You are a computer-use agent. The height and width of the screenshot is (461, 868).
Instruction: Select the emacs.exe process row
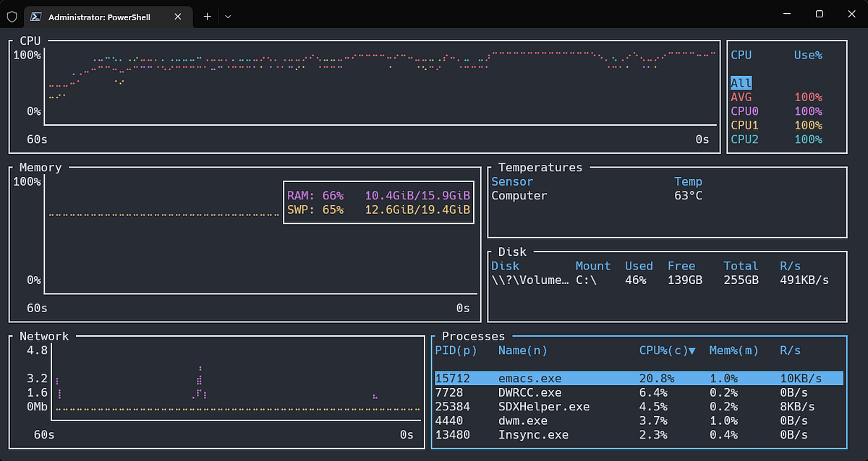pyautogui.click(x=530, y=378)
